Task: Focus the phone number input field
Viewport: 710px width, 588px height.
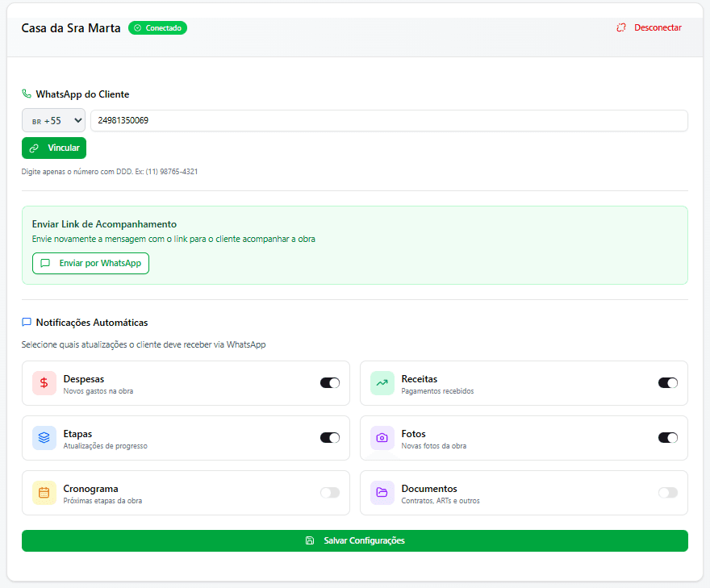Action: coord(389,121)
